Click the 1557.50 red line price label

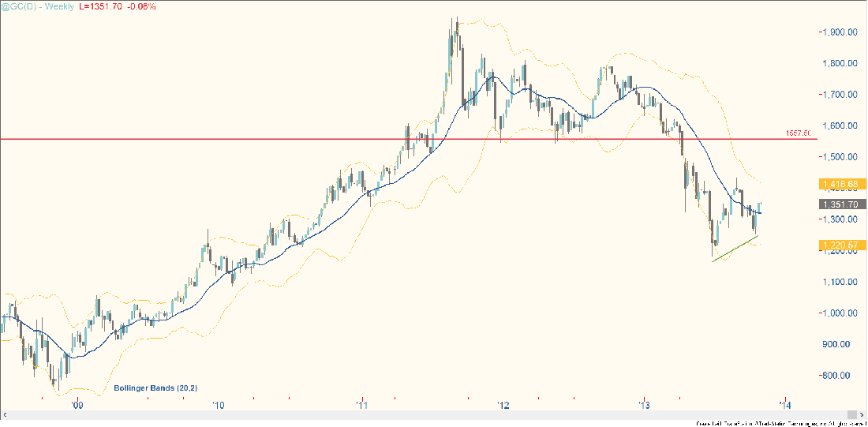point(799,133)
